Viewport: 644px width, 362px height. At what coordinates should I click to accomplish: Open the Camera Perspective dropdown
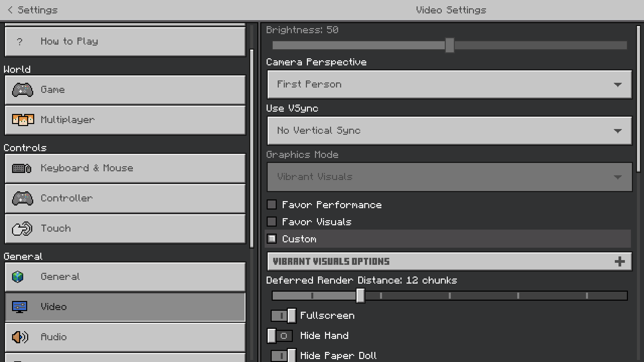point(449,84)
